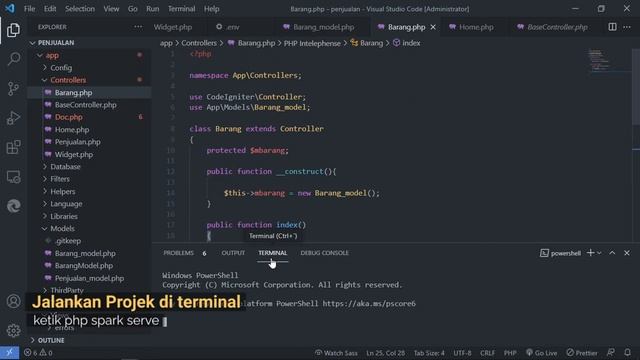Click the code minimap preview
The image size is (640, 360).
tap(600, 60)
